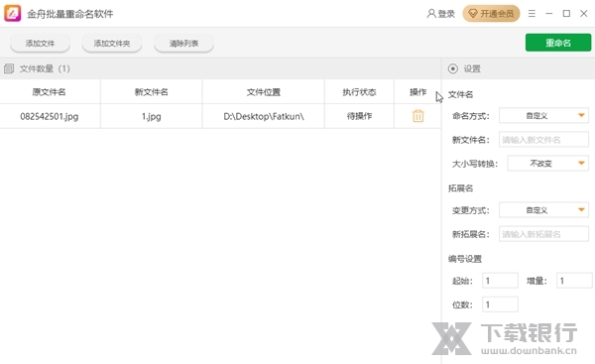Focus the 起始 number field
Viewport: 595px width, 364px height.
coord(500,281)
